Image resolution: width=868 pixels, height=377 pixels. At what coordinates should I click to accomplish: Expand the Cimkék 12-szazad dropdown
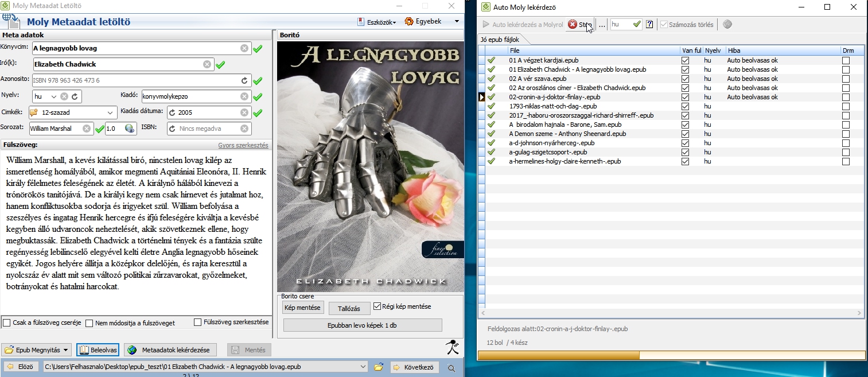pos(111,112)
